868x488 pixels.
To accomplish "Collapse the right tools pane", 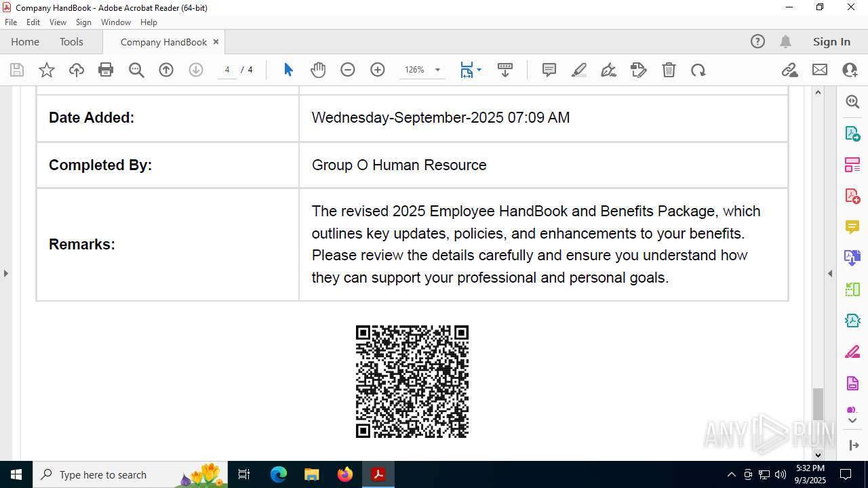I will 853,445.
